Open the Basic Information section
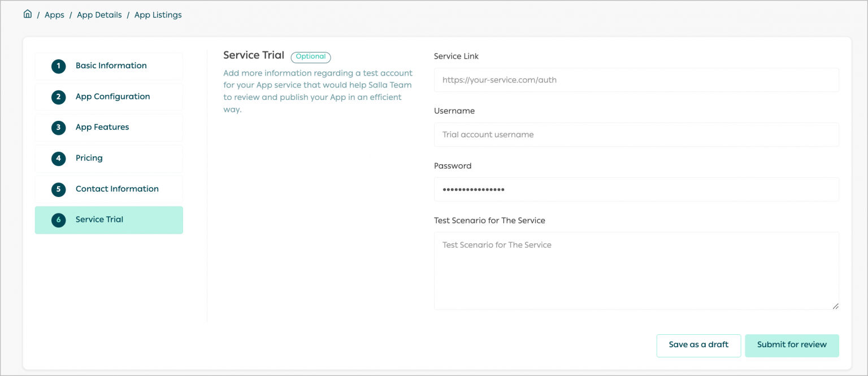The image size is (868, 376). pos(108,66)
